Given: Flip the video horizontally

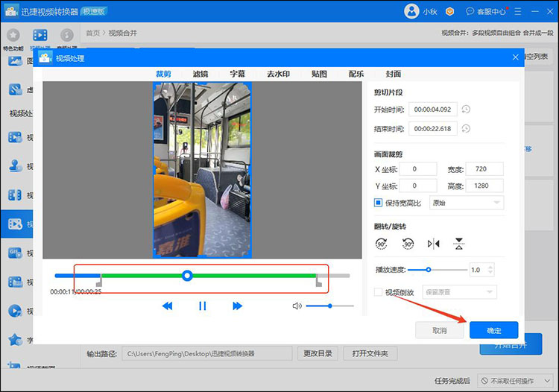Looking at the screenshot, I should (x=433, y=244).
